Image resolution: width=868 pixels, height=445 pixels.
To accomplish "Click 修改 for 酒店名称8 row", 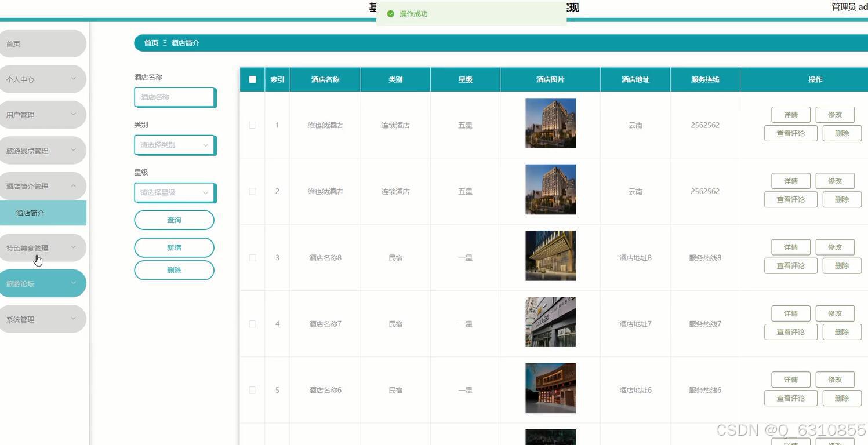I will pyautogui.click(x=835, y=247).
